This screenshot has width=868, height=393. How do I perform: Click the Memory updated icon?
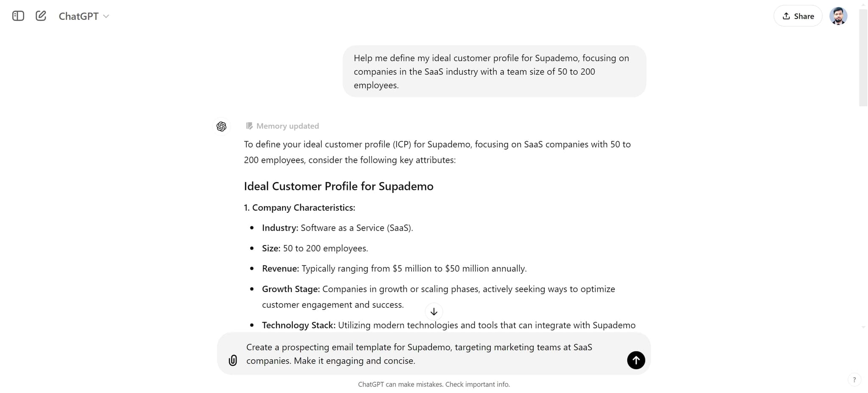[x=249, y=125]
